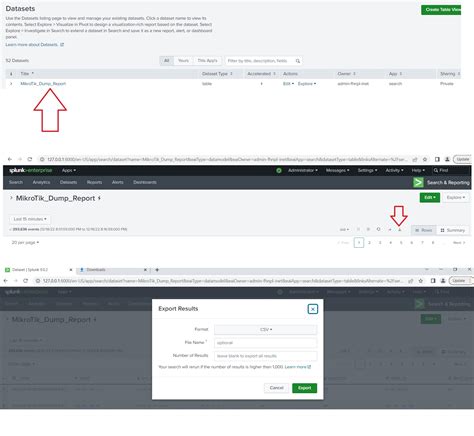
Task: Open Last 15 minutes time picker
Action: click(x=30, y=219)
